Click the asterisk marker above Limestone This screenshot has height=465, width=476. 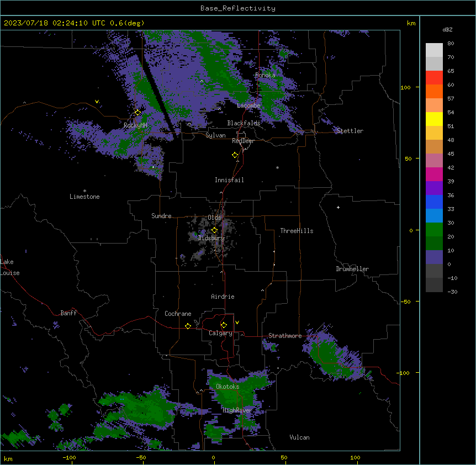pos(84,191)
